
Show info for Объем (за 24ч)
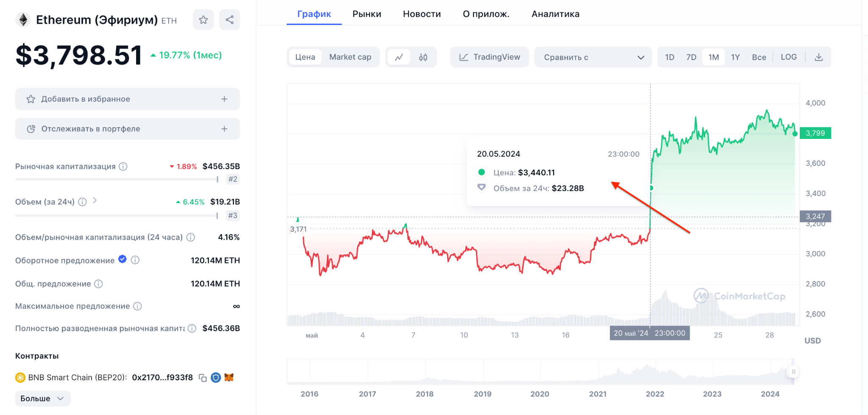(x=83, y=202)
